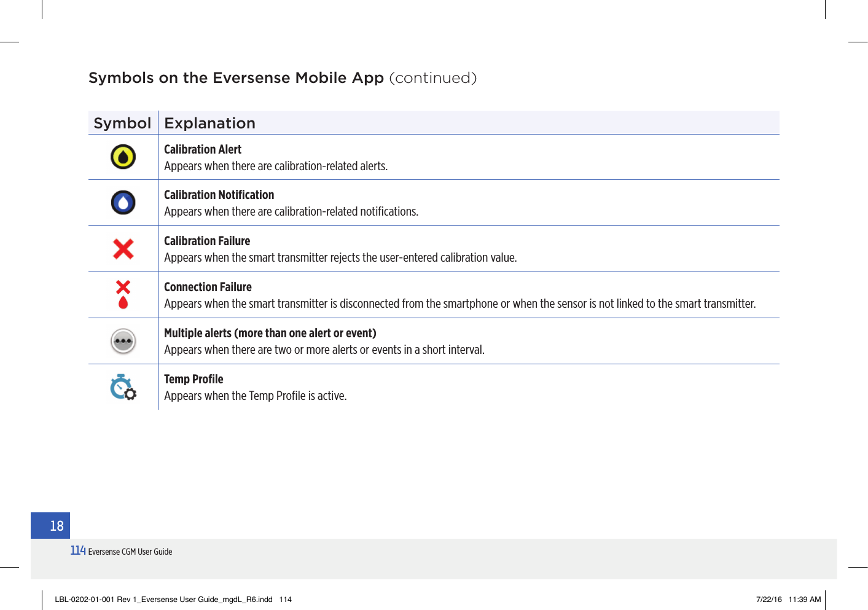Image resolution: width=868 pixels, height=610 pixels.
Task: Click the "Symbol" column header
Action: tap(122, 123)
